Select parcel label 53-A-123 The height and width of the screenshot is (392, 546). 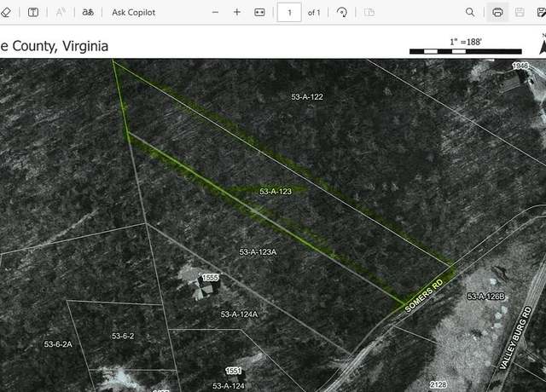pyautogui.click(x=276, y=191)
